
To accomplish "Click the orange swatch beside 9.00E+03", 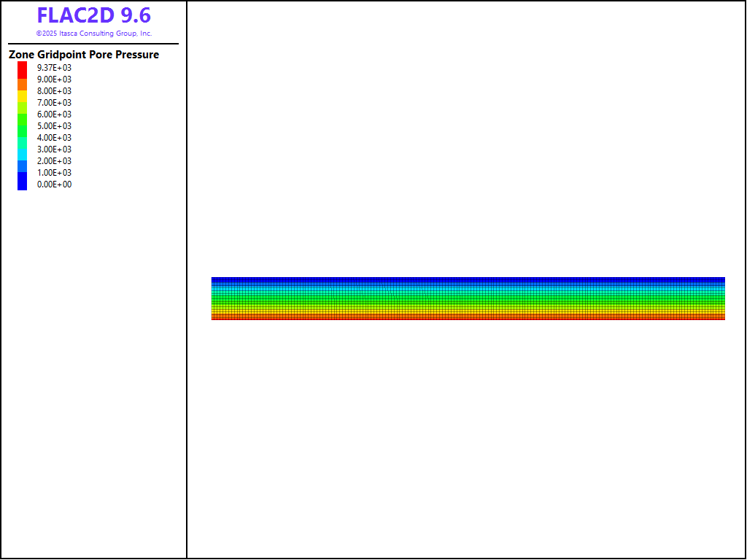I will (22, 84).
